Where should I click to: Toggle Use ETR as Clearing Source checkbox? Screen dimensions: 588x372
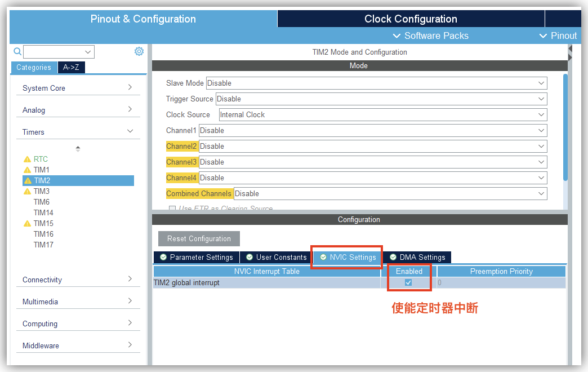coord(172,209)
